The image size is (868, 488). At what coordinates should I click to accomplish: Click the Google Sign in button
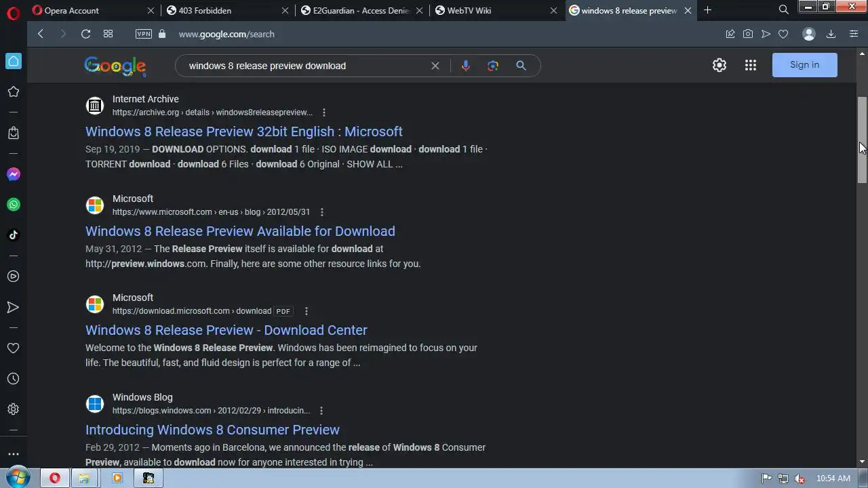pyautogui.click(x=804, y=65)
